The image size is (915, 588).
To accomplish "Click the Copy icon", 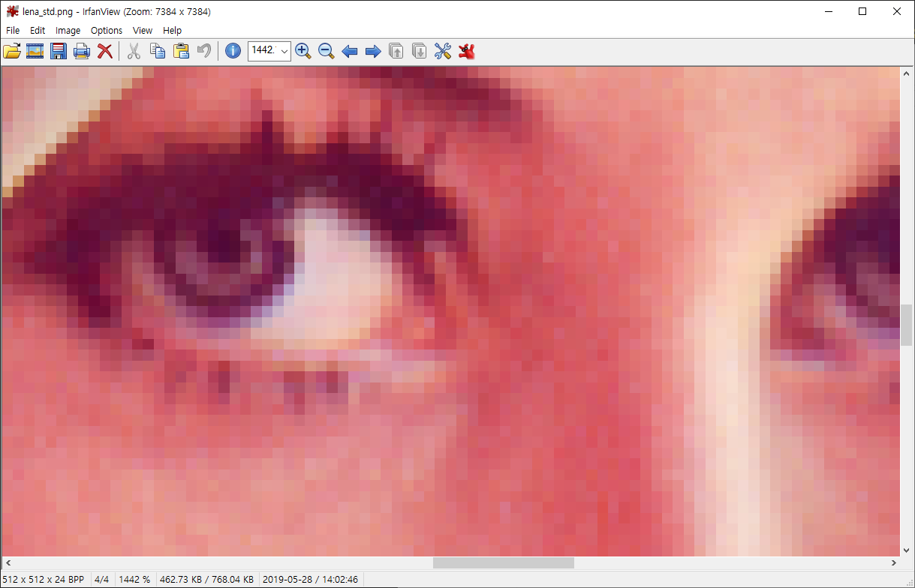I will pos(158,51).
